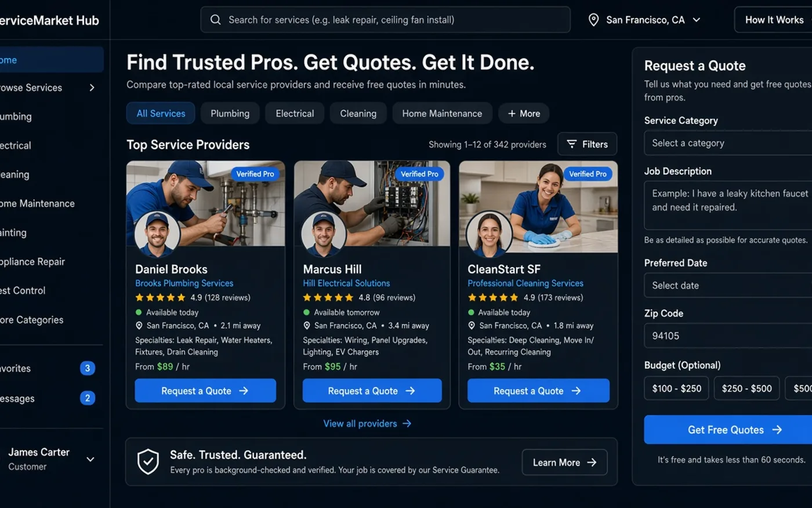This screenshot has height=508, width=812.
Task: Click Daniel Brooks profile avatar
Action: (157, 233)
